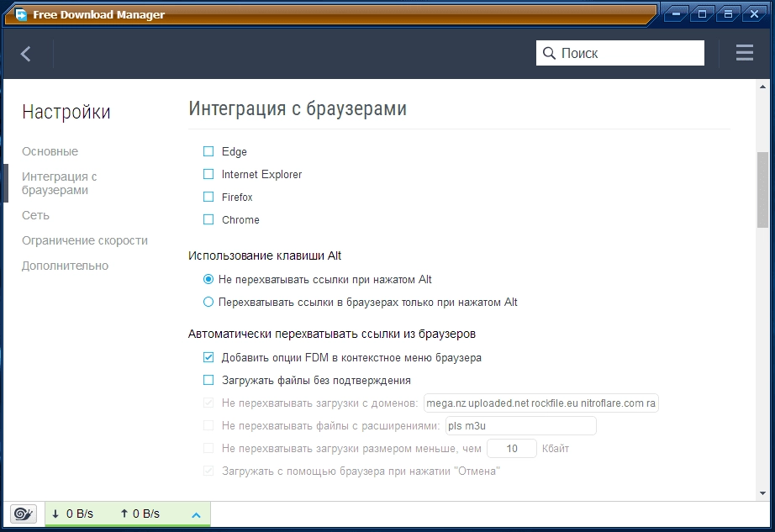Select 'Не перехватывать ссылки при нажатом Alt' radio
The width and height of the screenshot is (775, 532).
(208, 279)
